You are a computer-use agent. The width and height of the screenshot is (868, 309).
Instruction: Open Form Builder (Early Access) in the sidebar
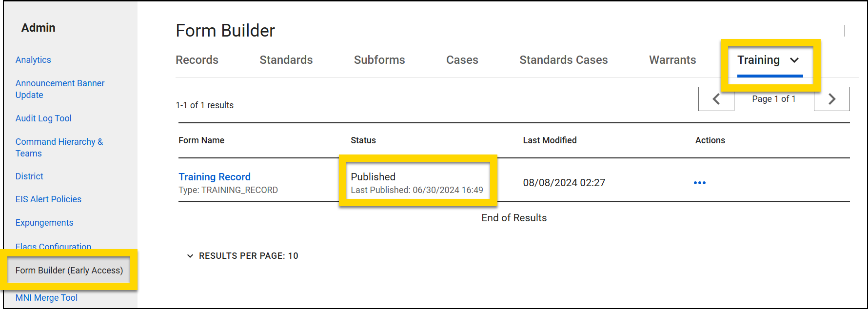point(69,270)
